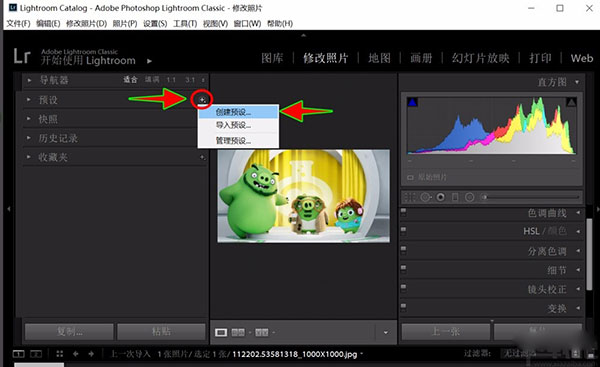Viewport: 600px width, 367px height.
Task: Collapse the 直方图 panel arrow
Action: click(x=577, y=82)
